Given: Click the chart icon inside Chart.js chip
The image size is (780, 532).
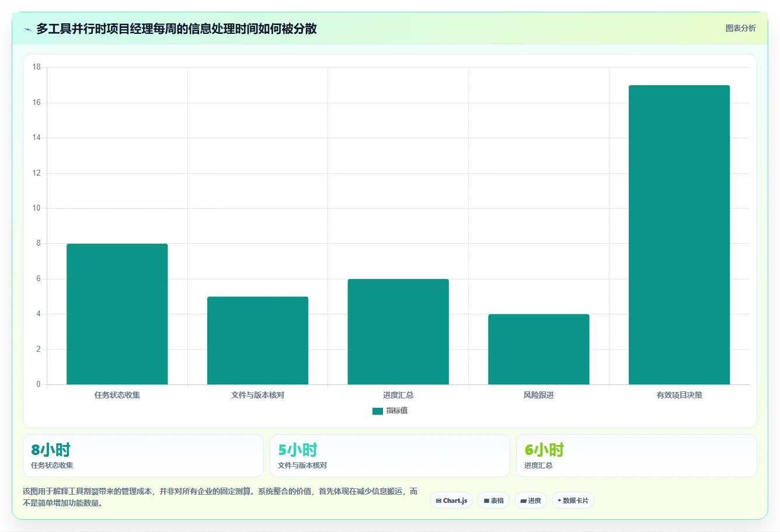Looking at the screenshot, I should click(438, 501).
